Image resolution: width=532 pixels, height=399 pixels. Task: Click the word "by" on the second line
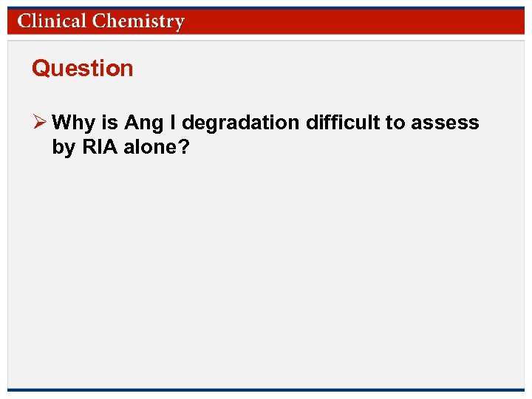(64, 147)
